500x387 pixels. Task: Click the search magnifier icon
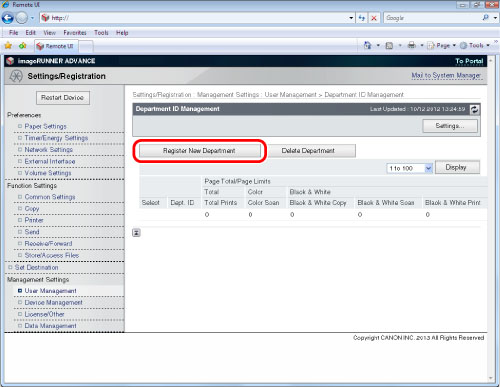[485, 18]
